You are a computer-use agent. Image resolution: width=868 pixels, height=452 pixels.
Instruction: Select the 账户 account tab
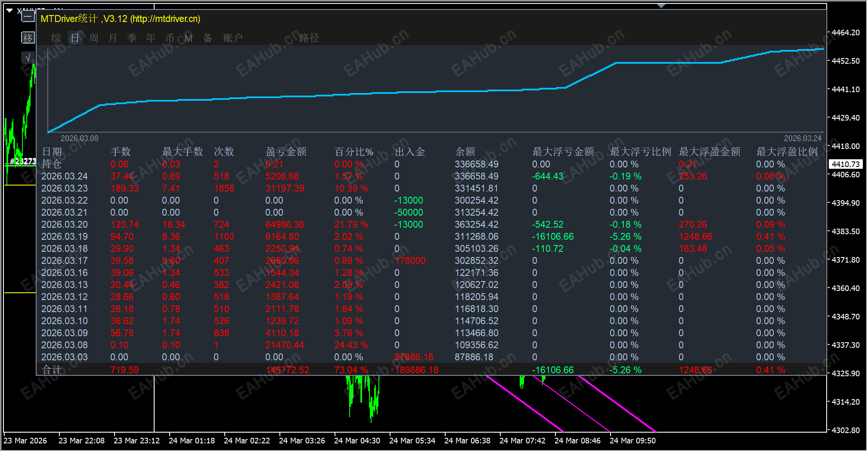click(233, 38)
